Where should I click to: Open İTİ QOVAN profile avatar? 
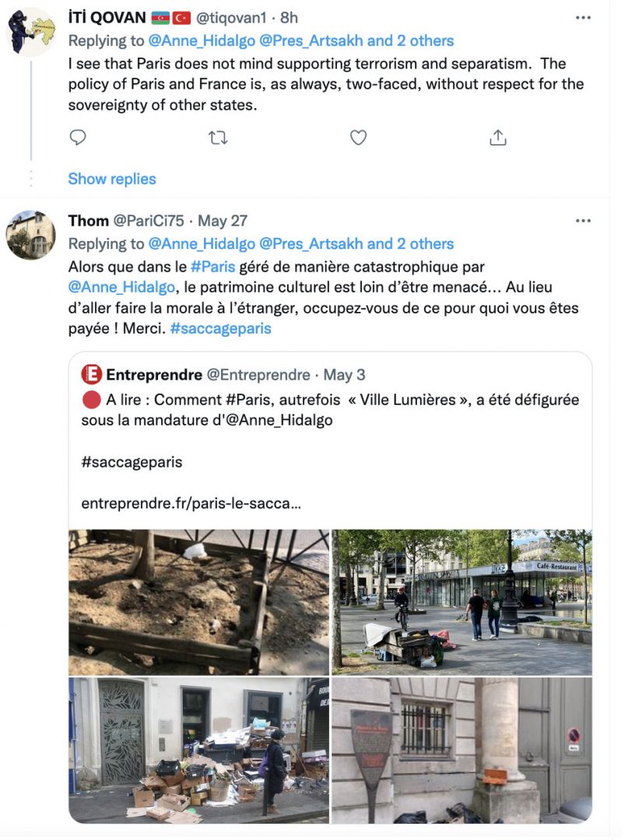click(30, 32)
